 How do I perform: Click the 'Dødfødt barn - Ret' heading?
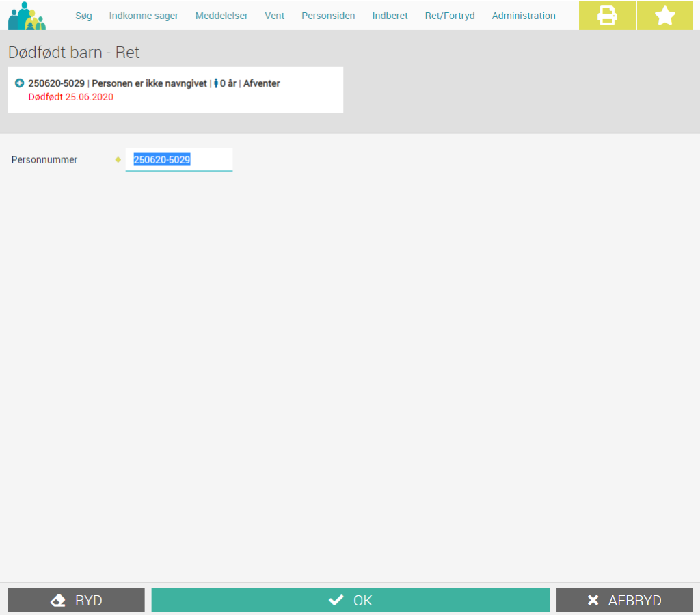(74, 52)
